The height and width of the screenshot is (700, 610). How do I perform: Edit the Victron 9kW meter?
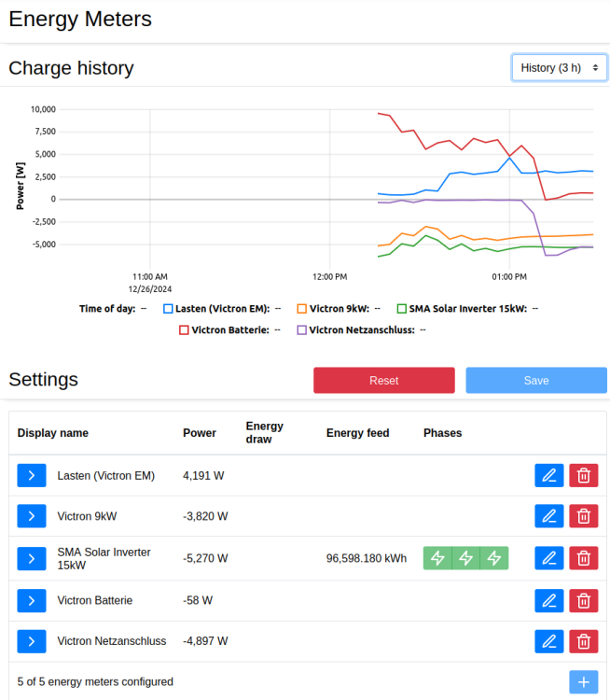pyautogui.click(x=549, y=515)
